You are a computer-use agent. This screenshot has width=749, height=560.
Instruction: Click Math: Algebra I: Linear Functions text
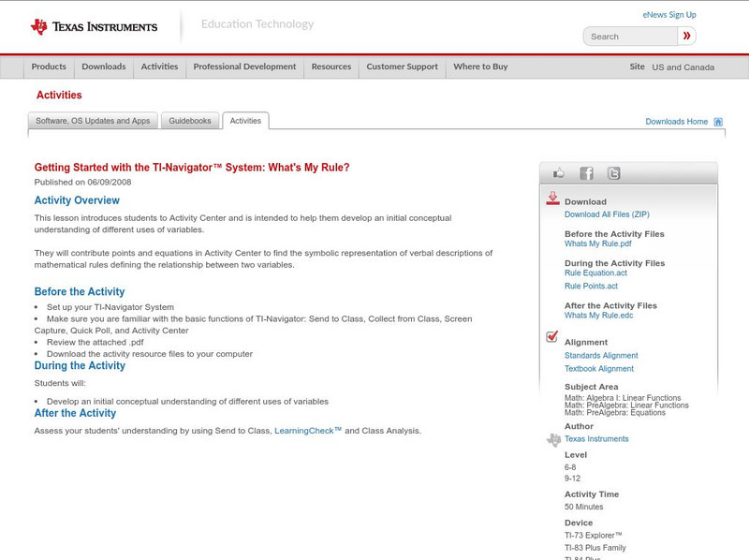(x=623, y=398)
